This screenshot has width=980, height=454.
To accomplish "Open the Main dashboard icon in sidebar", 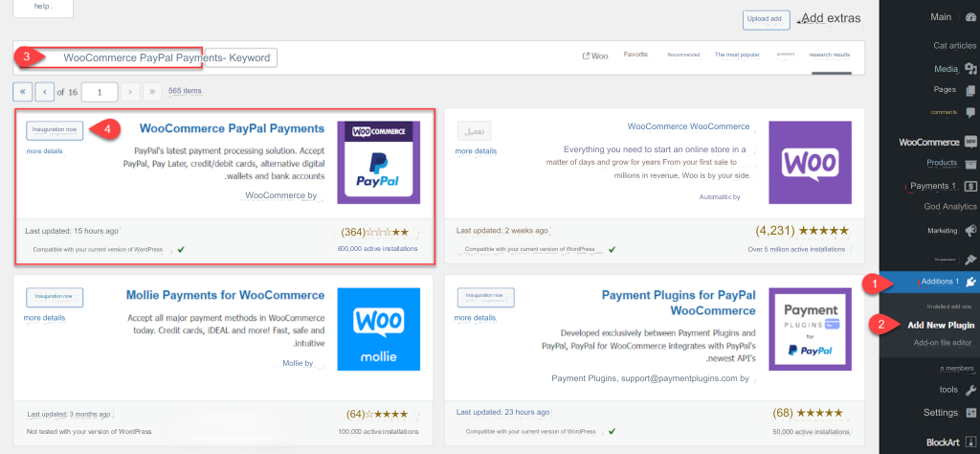I will (x=970, y=17).
